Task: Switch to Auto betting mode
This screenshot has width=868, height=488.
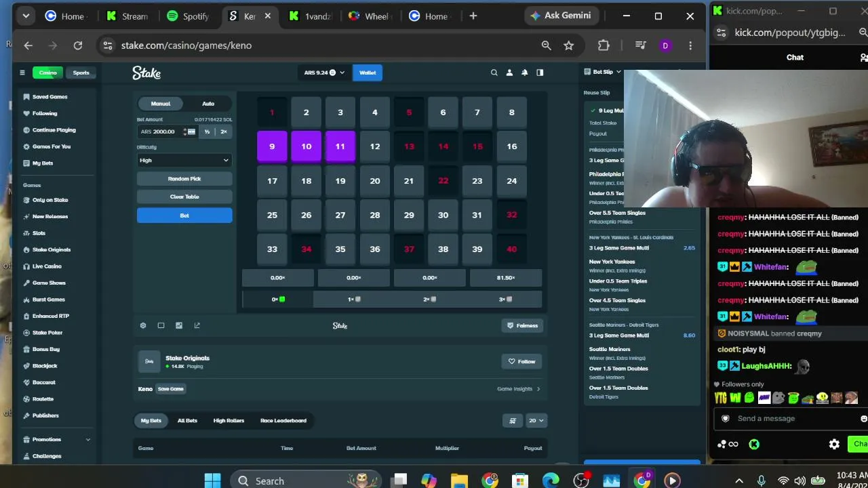Action: 208,104
